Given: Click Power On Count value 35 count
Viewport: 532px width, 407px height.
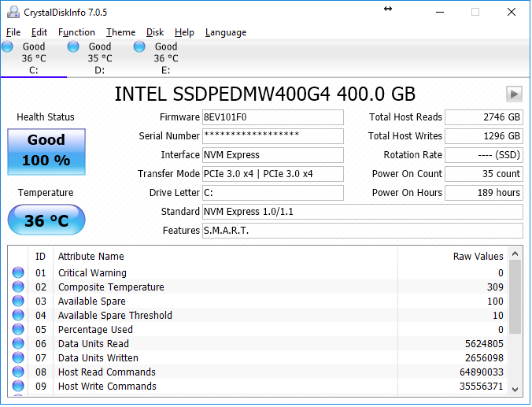Looking at the screenshot, I should click(x=484, y=174).
